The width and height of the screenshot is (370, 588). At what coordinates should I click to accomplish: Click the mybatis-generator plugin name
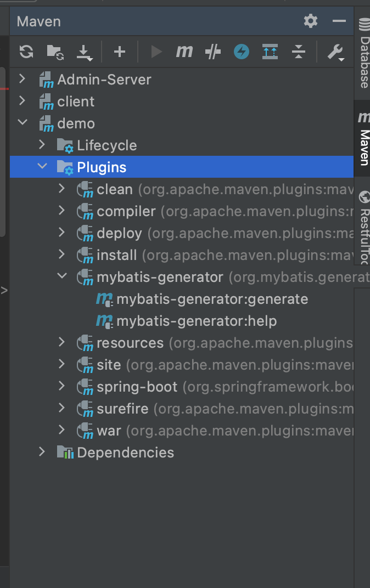coord(160,277)
